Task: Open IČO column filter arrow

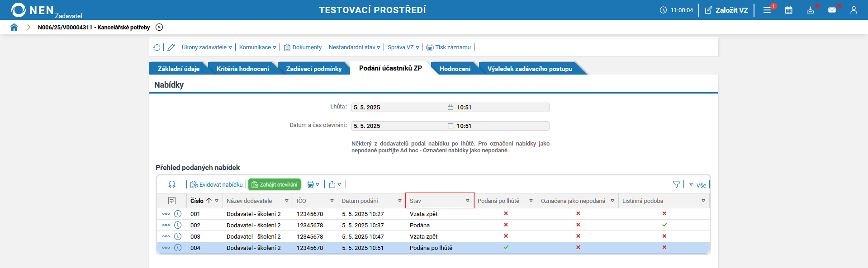Action: point(332,201)
